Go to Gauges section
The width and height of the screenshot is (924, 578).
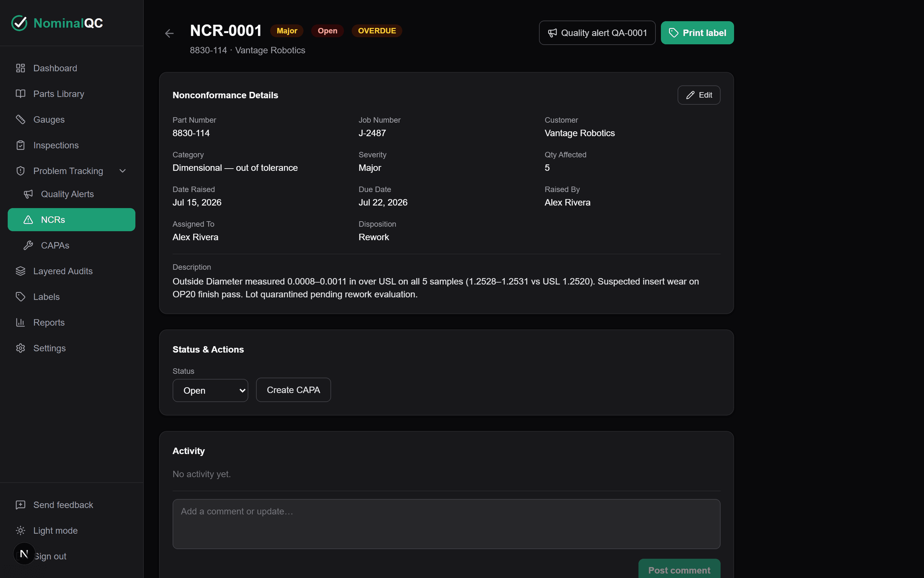[x=72, y=119]
